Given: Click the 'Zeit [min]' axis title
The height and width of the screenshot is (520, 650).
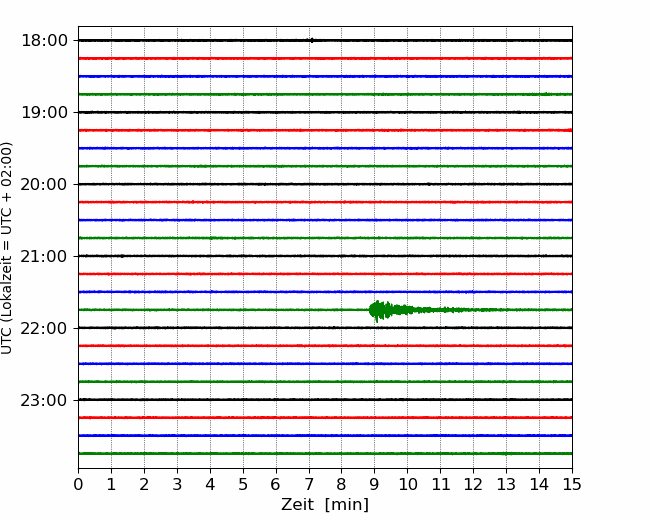Looking at the screenshot, I should pos(325,505).
